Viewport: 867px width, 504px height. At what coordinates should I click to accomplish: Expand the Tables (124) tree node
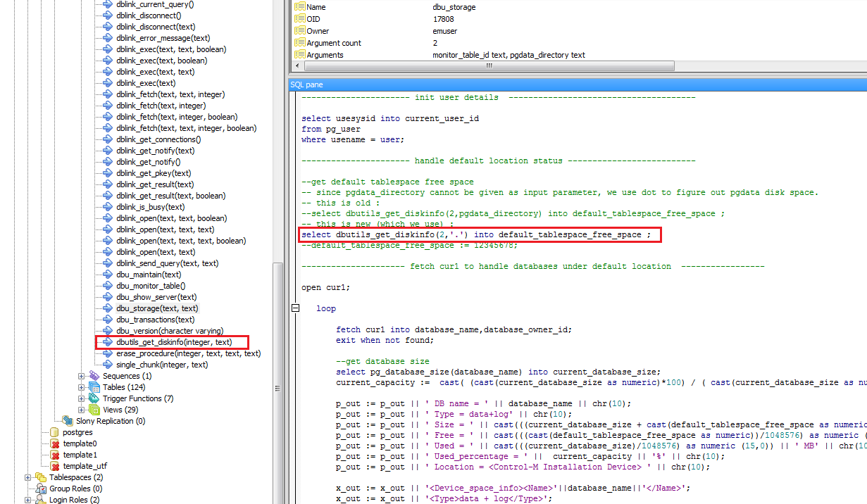[x=82, y=387]
